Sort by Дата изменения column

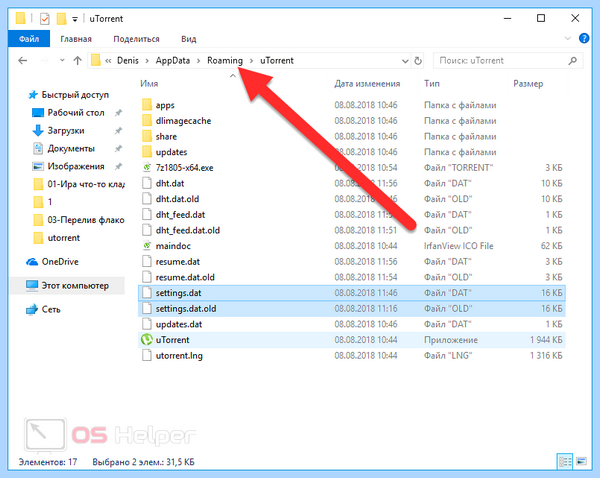tap(367, 83)
